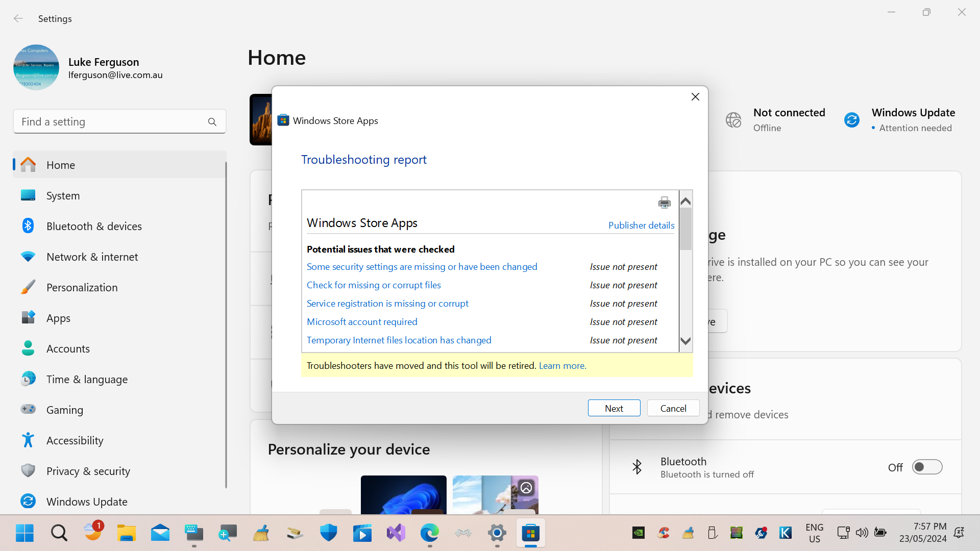The width and height of the screenshot is (980, 551).
Task: Click the Time & language clock icon
Action: tap(28, 379)
